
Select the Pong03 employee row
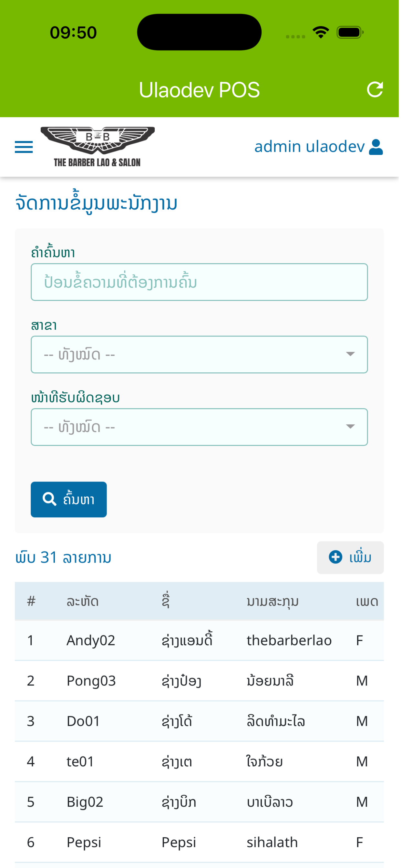[200, 684]
